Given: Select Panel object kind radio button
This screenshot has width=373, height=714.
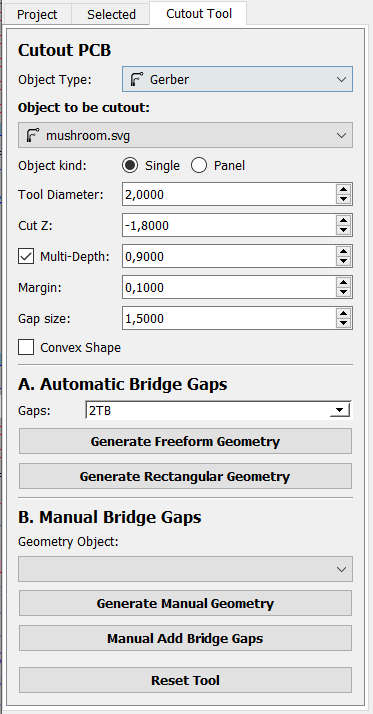Looking at the screenshot, I should click(199, 166).
